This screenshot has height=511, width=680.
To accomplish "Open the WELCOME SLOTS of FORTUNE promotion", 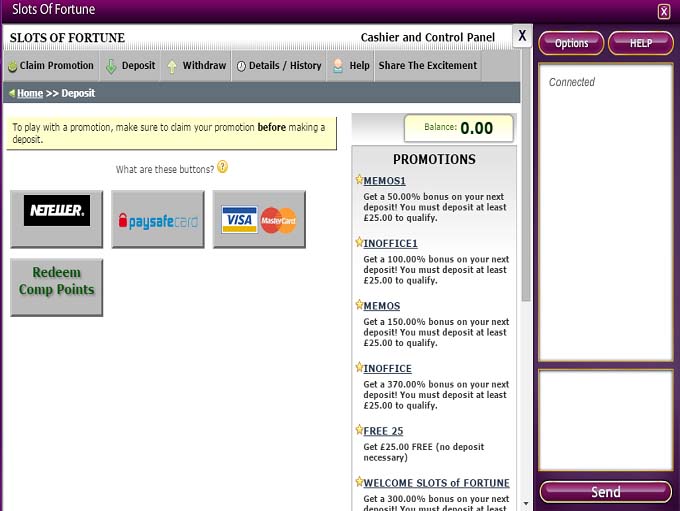I will tap(436, 483).
